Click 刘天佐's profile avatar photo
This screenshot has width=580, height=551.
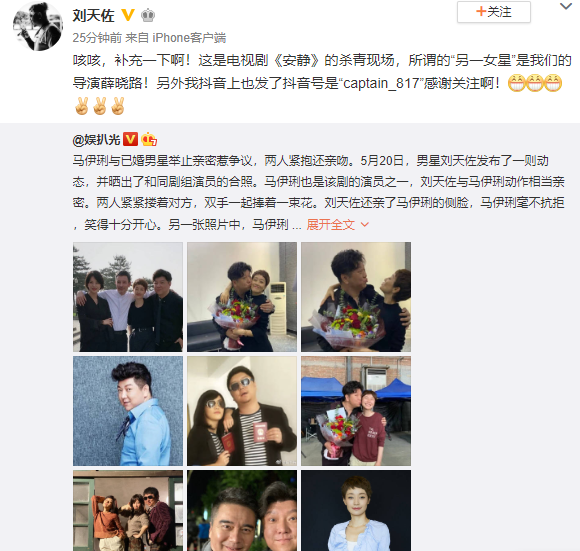(38, 26)
